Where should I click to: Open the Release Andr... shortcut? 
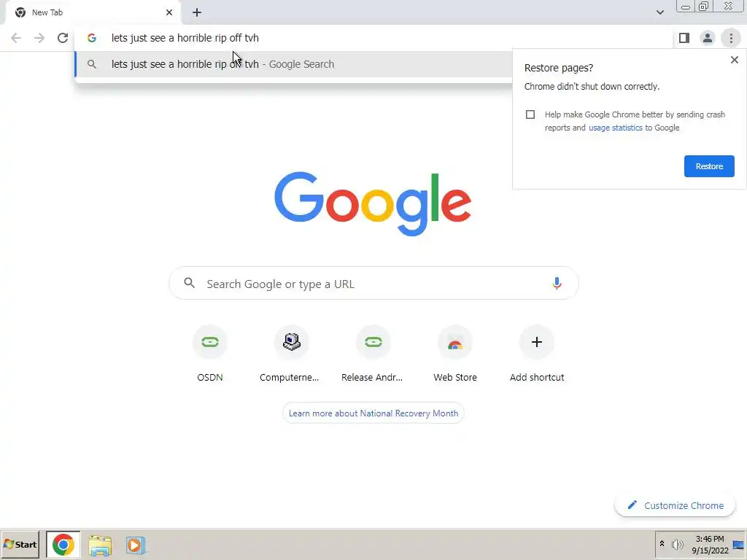point(372,354)
